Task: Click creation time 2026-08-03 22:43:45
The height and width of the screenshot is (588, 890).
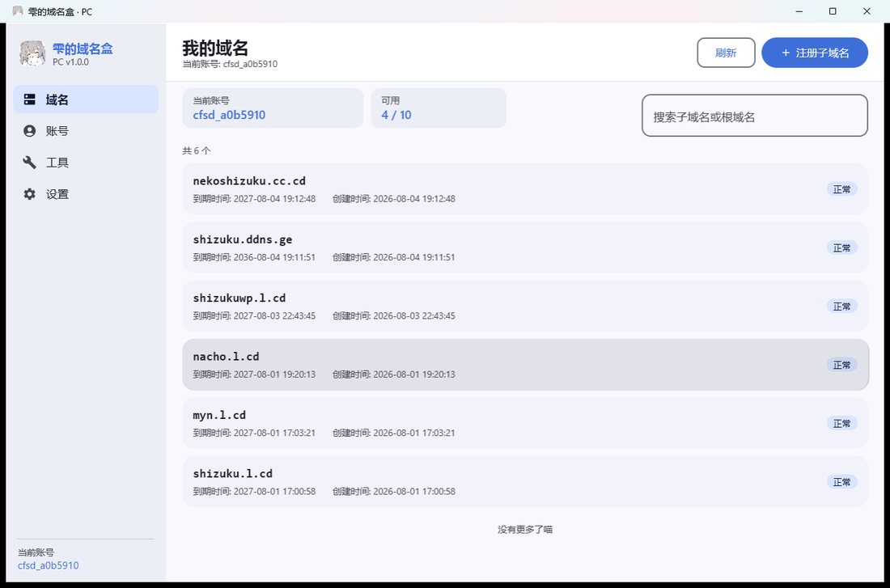Action: [x=413, y=315]
